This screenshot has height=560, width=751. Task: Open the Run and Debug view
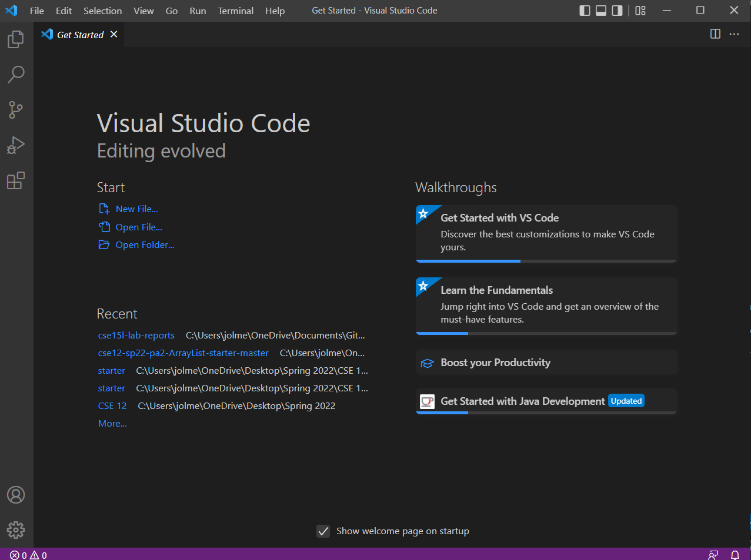pos(16,145)
